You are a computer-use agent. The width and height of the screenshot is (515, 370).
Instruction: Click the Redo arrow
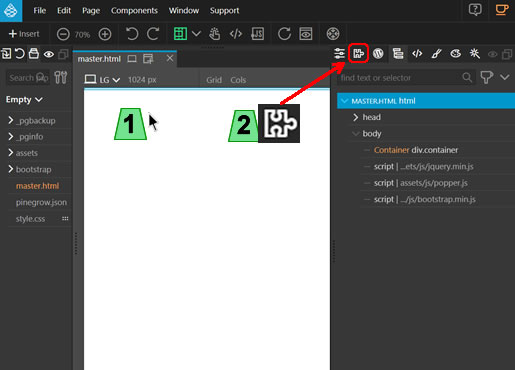point(153,34)
